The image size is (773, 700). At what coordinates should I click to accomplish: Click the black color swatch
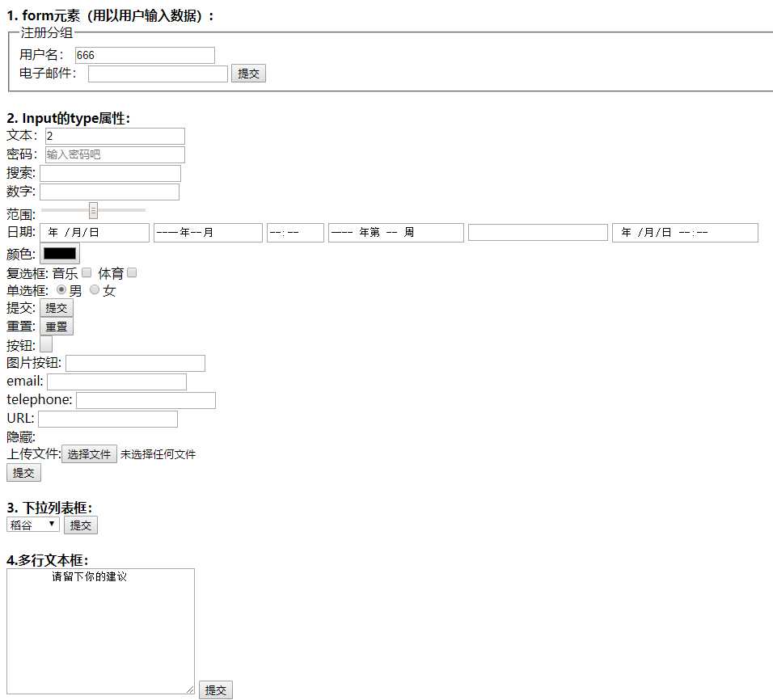tap(60, 254)
